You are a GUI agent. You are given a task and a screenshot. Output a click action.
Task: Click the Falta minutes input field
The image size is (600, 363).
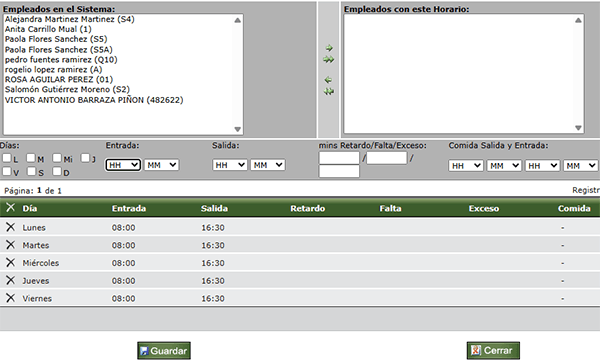coord(386,158)
